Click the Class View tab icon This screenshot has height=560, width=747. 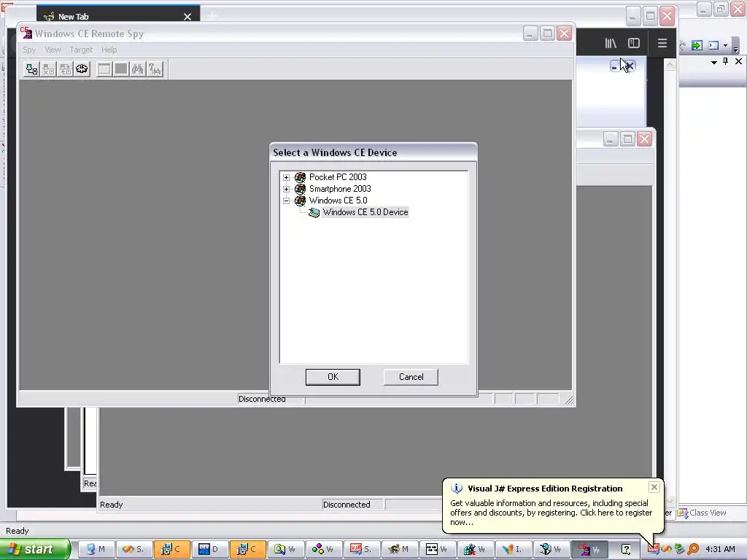[683, 513]
